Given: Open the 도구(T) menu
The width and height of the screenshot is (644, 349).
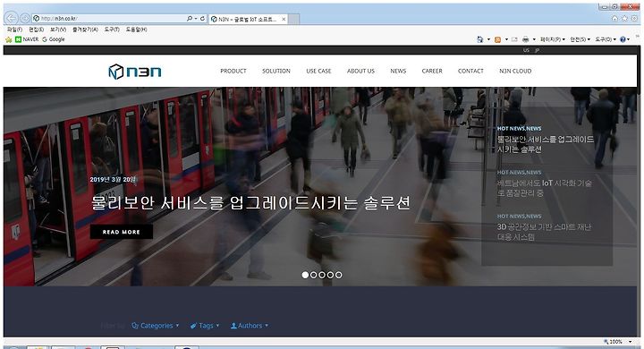Looking at the screenshot, I should coord(112,30).
